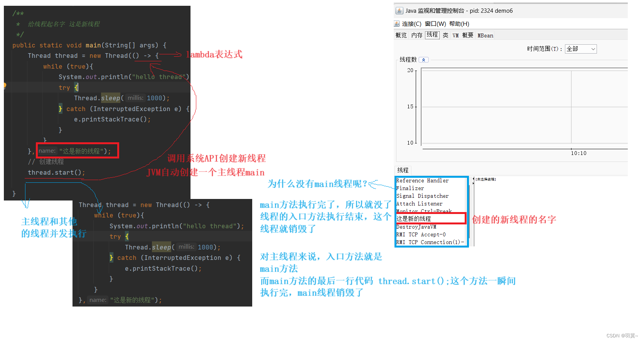The height and width of the screenshot is (342, 644).
Task: Click e.printStackTrace(); in the top code block
Action: (x=112, y=119)
